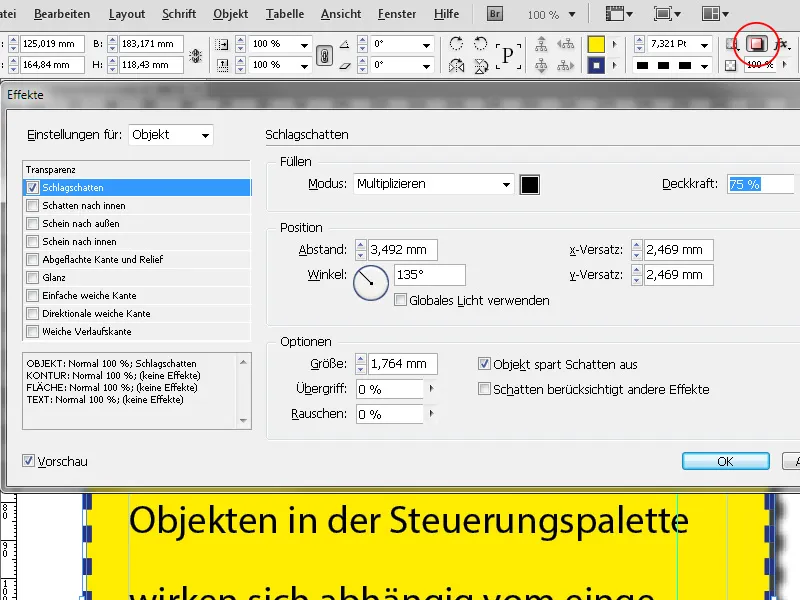Open Einstellungen für dropdown showing Objekt
Image resolution: width=800 pixels, height=600 pixels.
pyautogui.click(x=171, y=135)
